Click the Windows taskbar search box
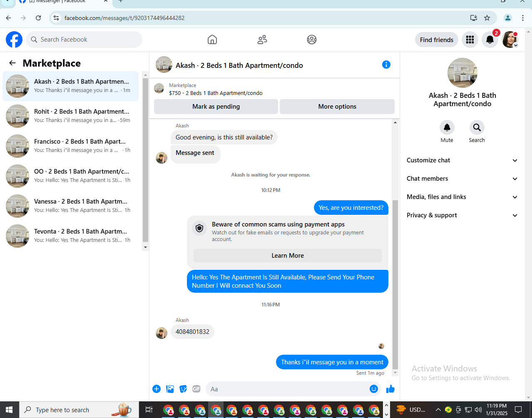This screenshot has height=418, width=532. [x=79, y=410]
